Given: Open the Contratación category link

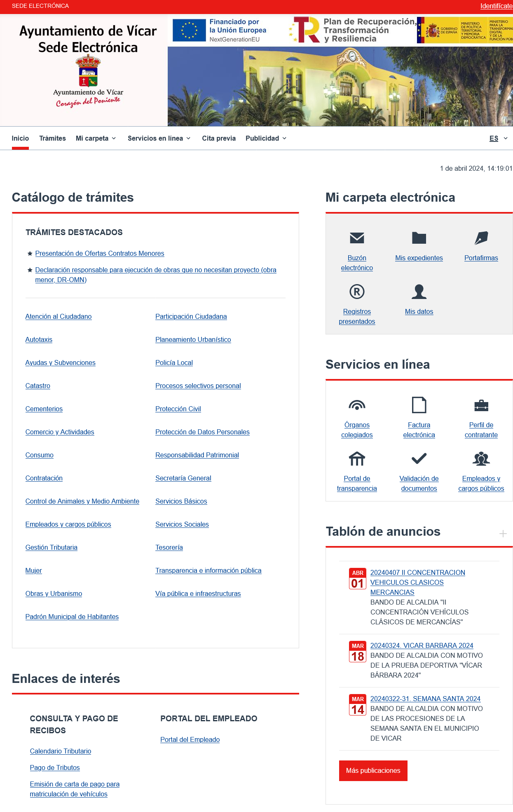Looking at the screenshot, I should 44,478.
